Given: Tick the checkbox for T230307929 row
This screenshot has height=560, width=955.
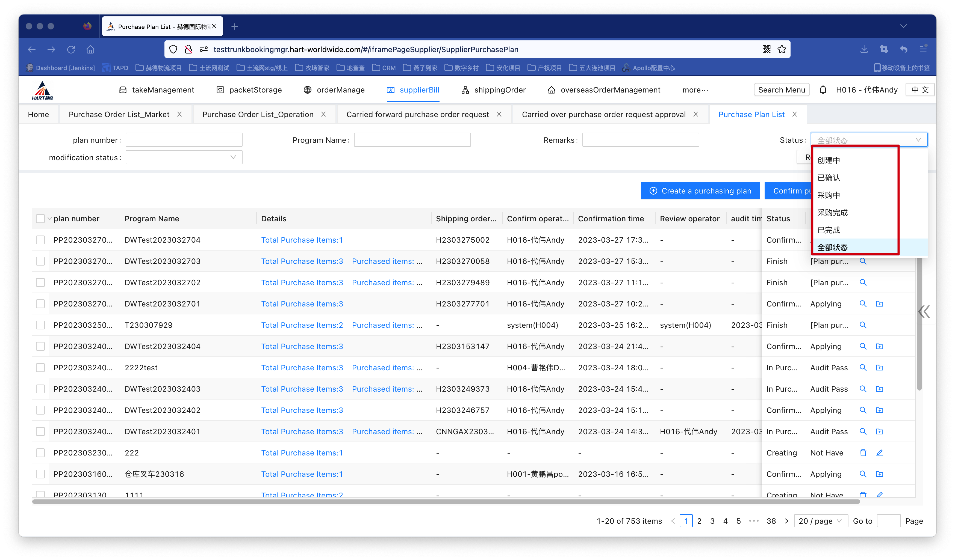Looking at the screenshot, I should [x=40, y=325].
